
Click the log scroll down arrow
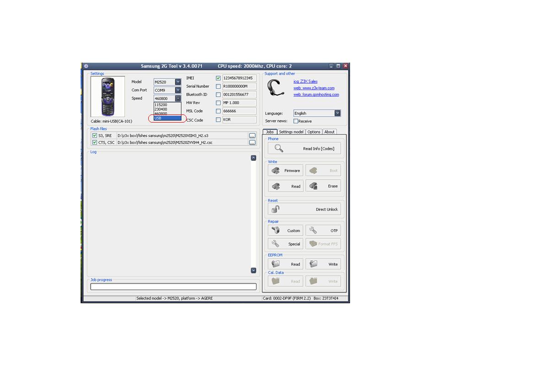(253, 270)
